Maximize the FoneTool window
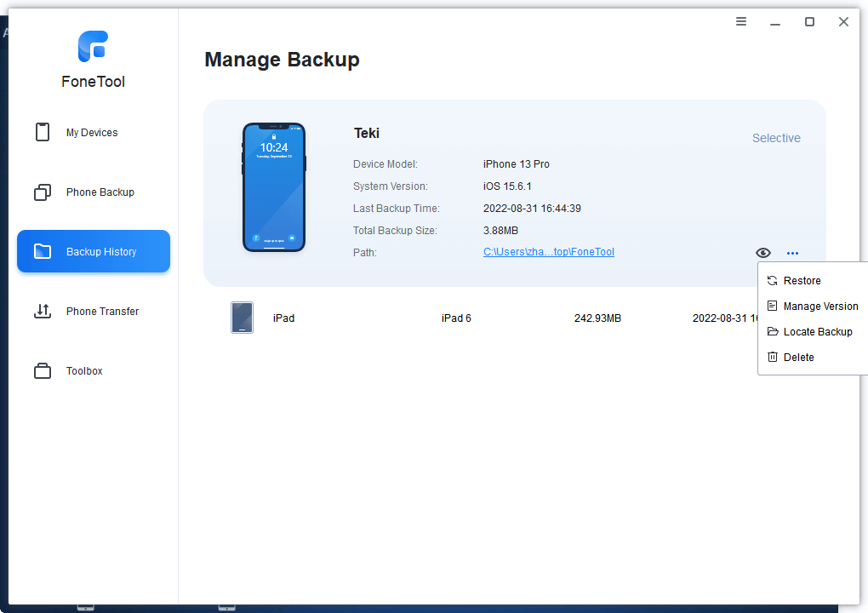The height and width of the screenshot is (613, 868). click(x=809, y=22)
